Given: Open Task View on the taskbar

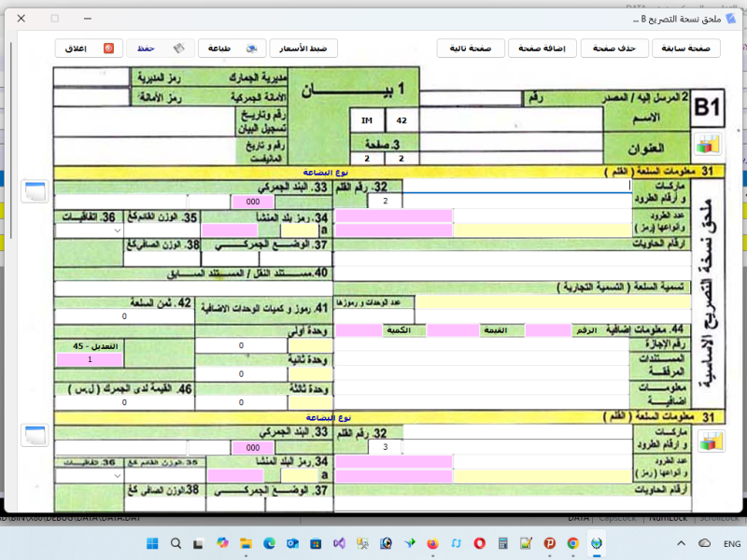Looking at the screenshot, I should pos(198,543).
